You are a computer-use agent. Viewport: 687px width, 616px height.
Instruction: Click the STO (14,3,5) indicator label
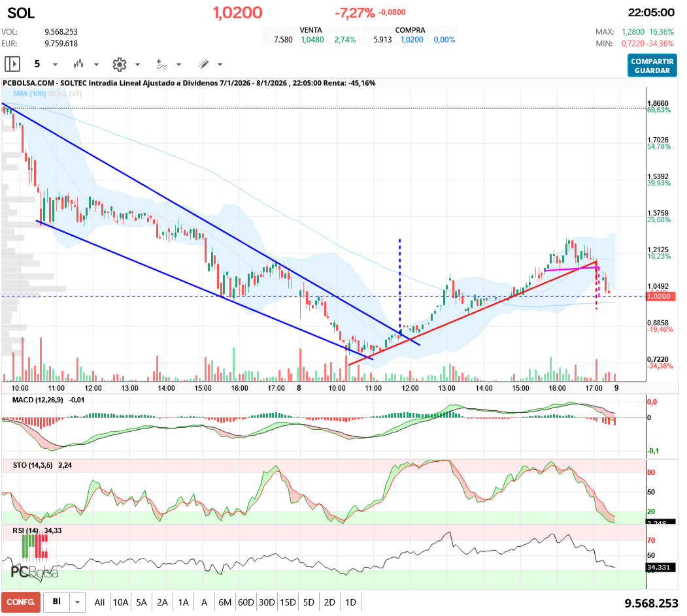[x=33, y=465]
